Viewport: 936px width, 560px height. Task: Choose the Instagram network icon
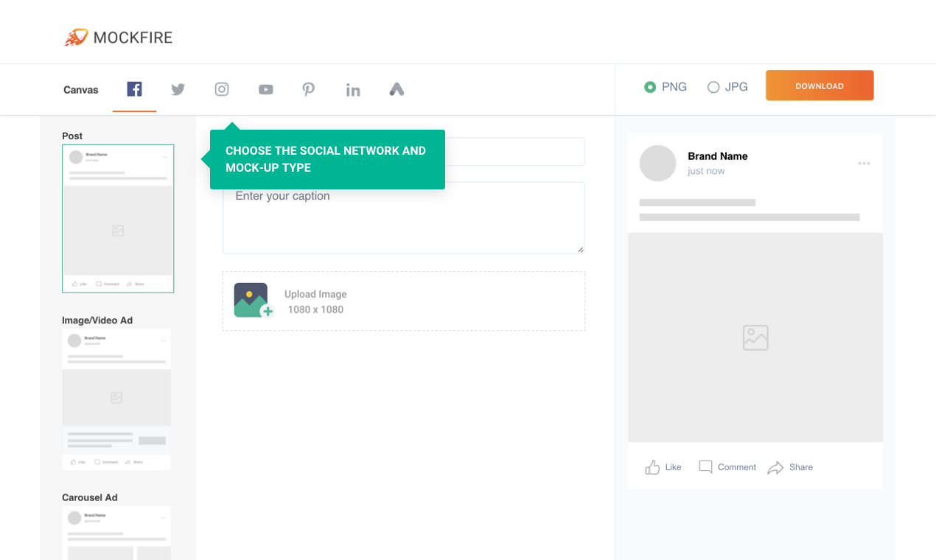(x=222, y=89)
